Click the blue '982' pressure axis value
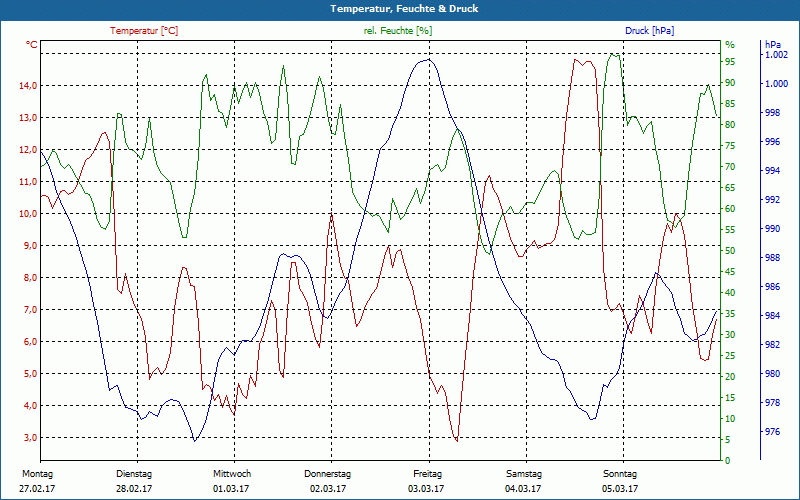 coord(772,345)
